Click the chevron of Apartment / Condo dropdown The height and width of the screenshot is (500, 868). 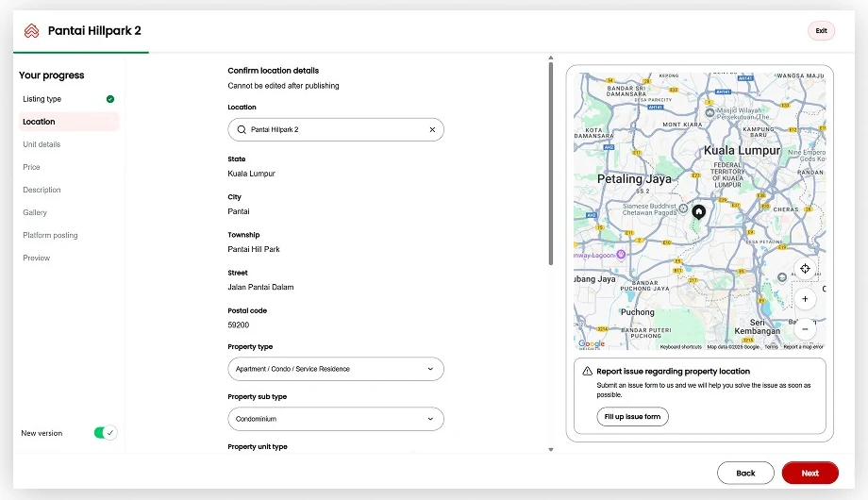click(x=430, y=369)
